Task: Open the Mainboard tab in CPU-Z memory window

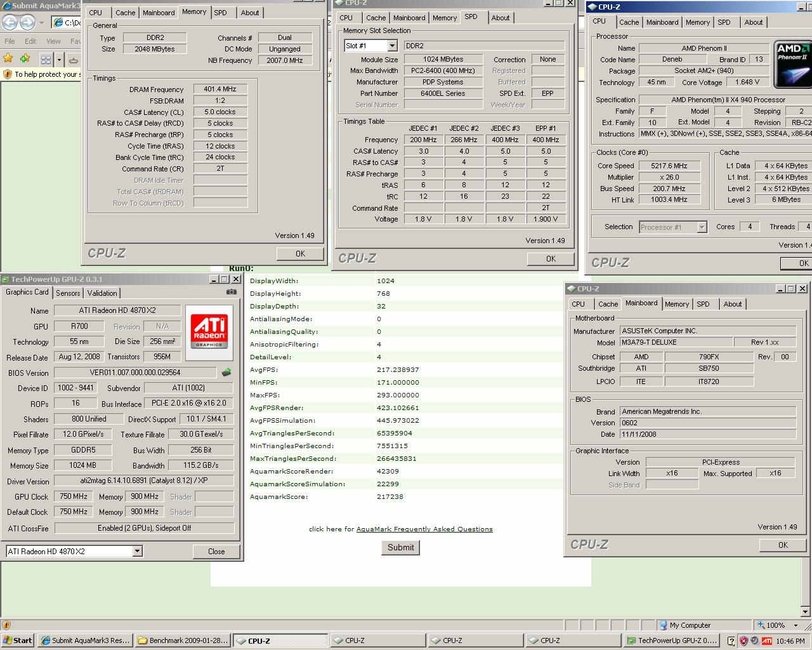Action: point(159,13)
